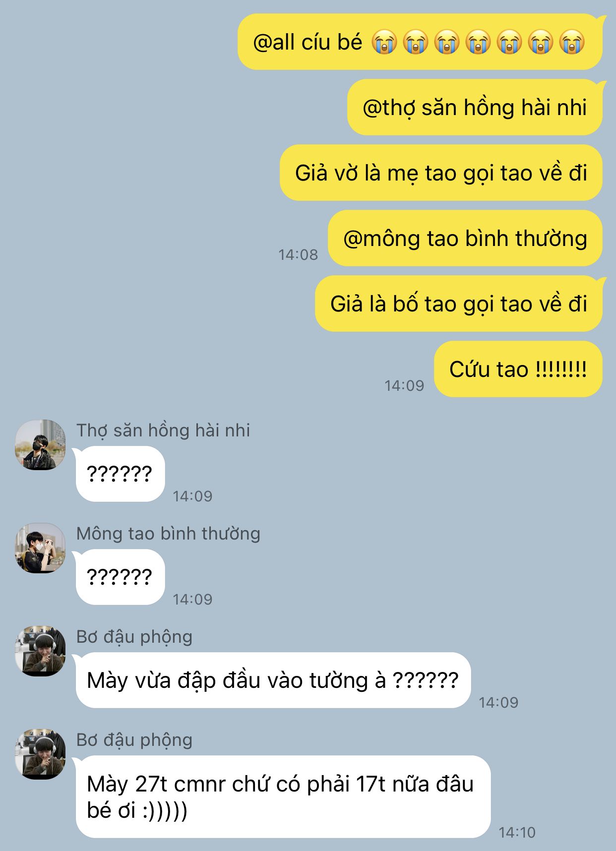Screen dimensions: 616x851
Task: Select 'Giả vờ là mẹ tao gọi tao về đi' message
Action: tap(441, 173)
